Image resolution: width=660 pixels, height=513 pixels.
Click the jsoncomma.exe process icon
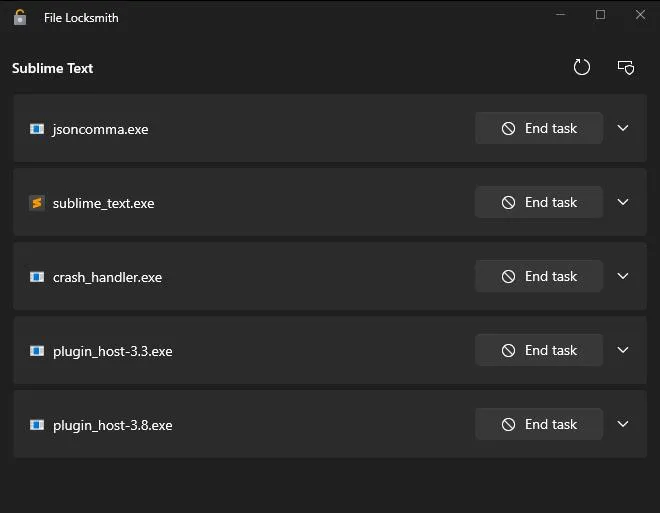point(37,129)
